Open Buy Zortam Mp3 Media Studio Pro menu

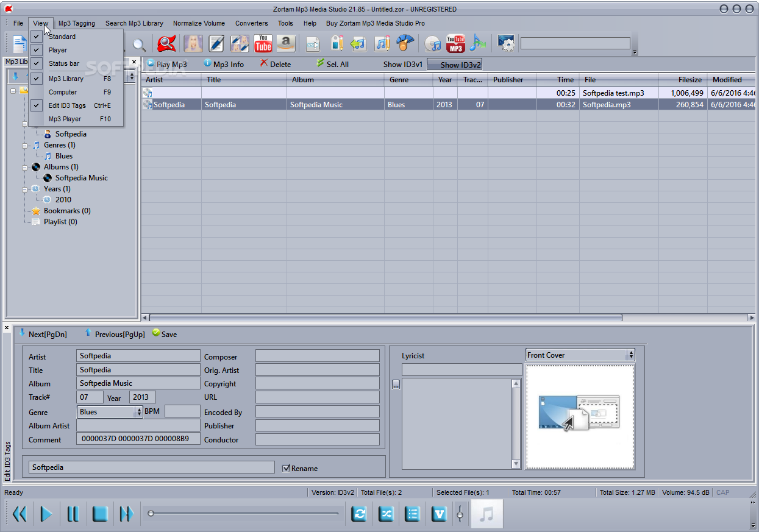376,23
